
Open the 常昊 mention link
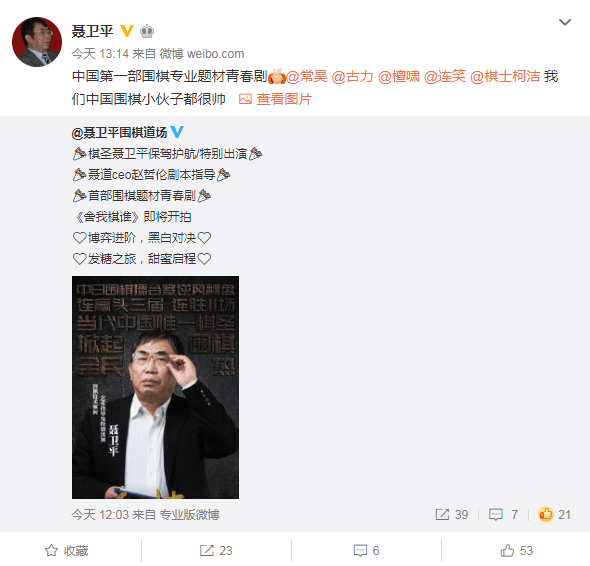(307, 76)
